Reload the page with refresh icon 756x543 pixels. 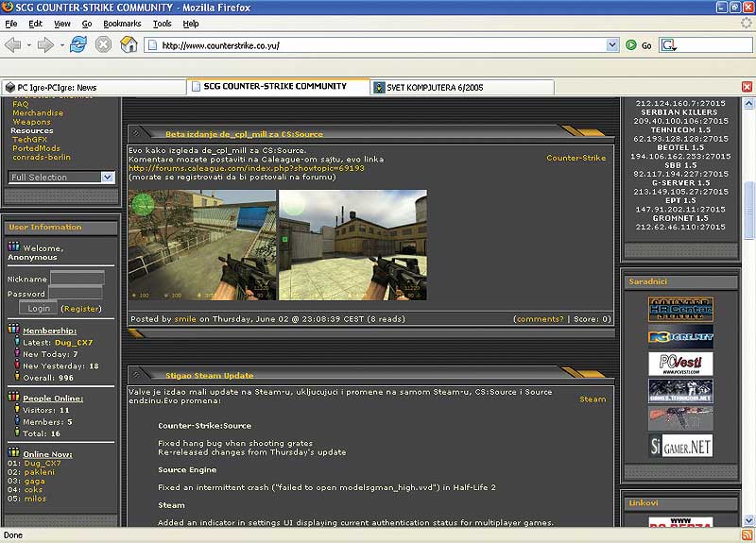click(78, 44)
